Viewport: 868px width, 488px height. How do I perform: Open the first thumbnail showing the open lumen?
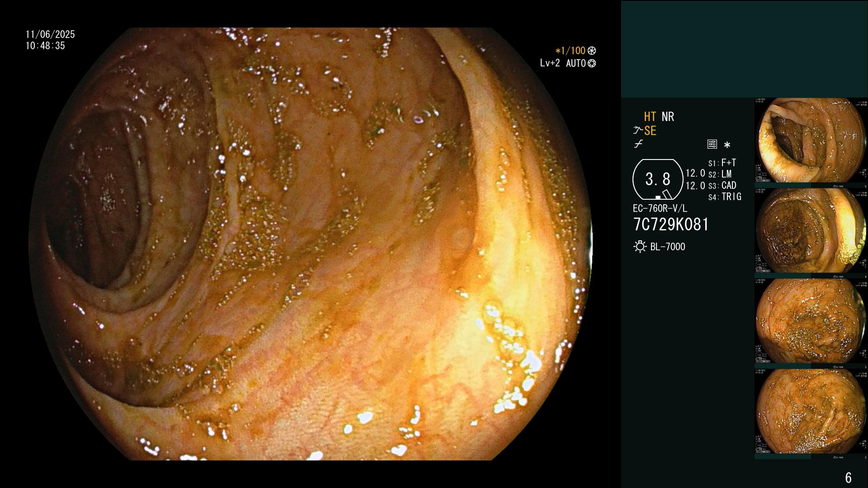[811, 141]
